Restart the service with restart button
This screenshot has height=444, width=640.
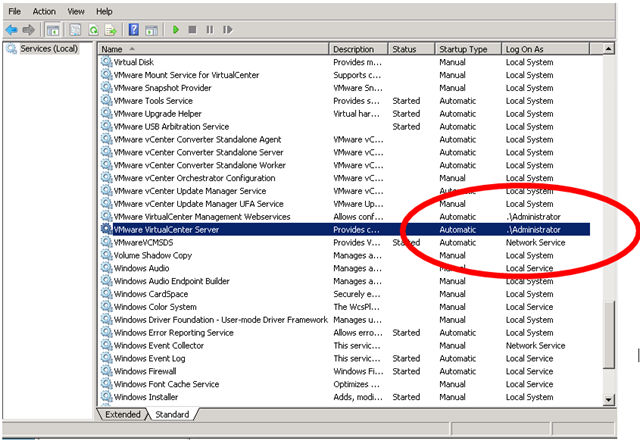point(228,30)
